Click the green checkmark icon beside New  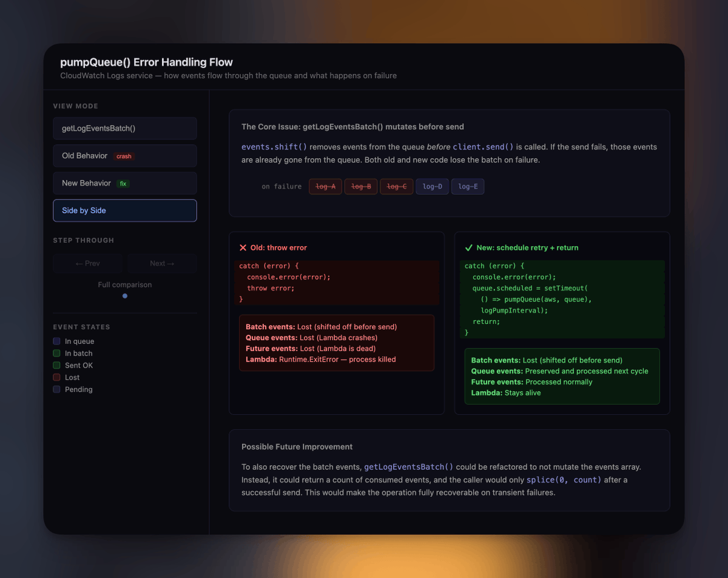pos(468,247)
